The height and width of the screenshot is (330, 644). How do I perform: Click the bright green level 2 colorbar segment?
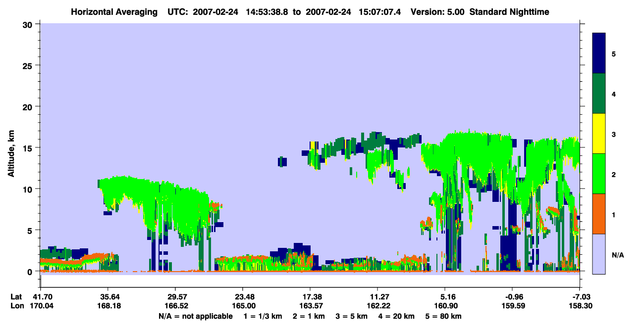tap(599, 174)
